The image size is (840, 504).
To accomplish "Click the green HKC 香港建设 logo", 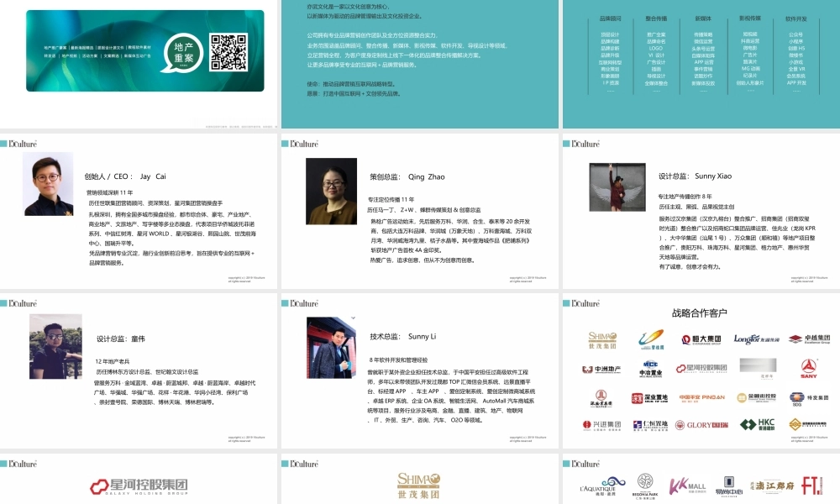I will click(x=757, y=425).
